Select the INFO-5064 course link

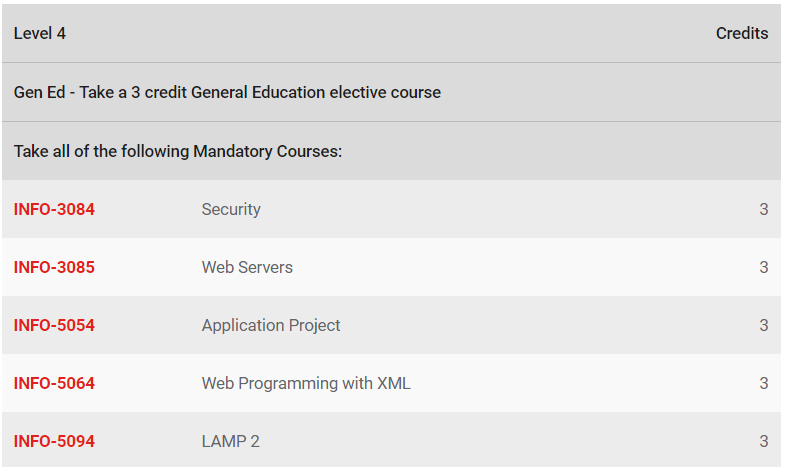click(54, 383)
